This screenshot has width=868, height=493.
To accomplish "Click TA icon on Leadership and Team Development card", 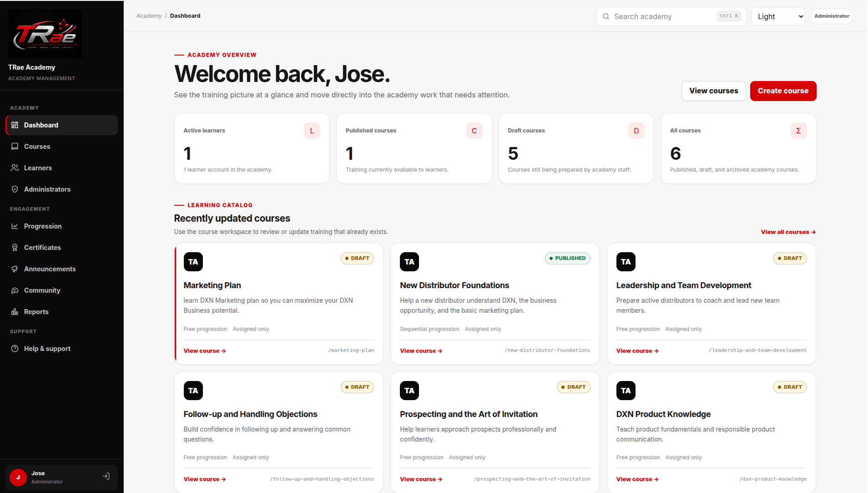I will pos(626,262).
